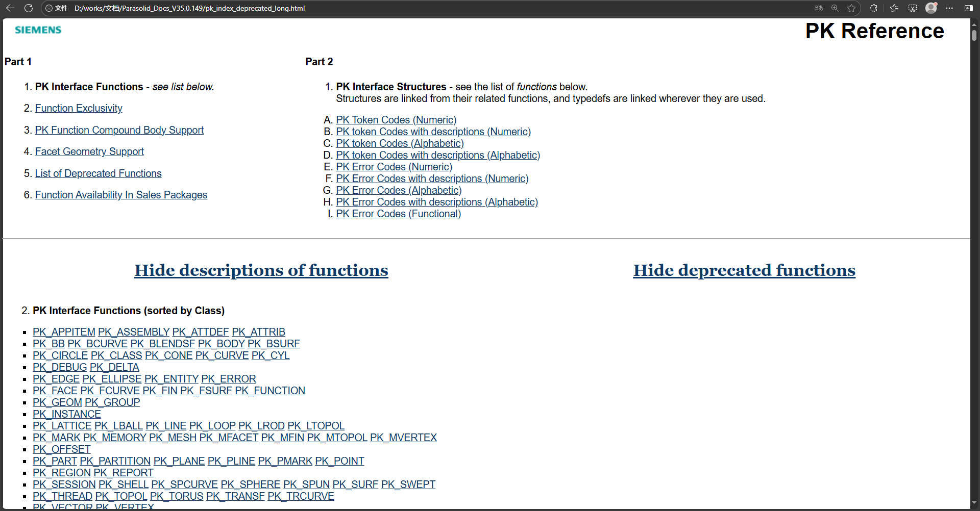Image resolution: width=980 pixels, height=511 pixels.
Task: Click Hide deprecated functions
Action: coord(744,270)
